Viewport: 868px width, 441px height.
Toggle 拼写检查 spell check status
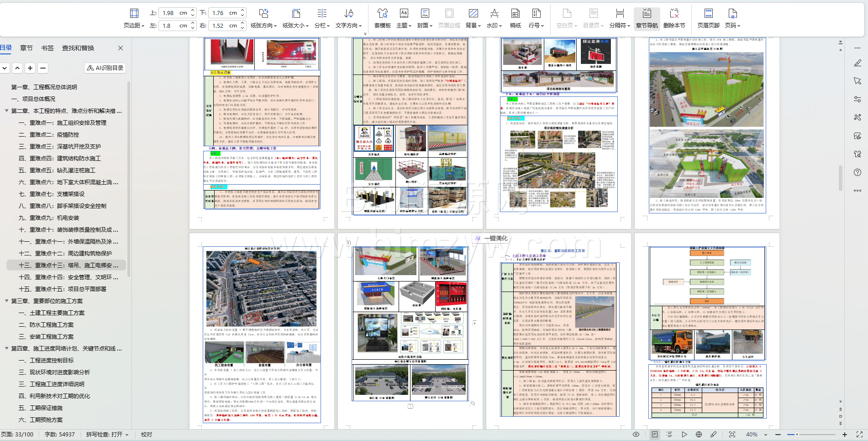point(107,435)
